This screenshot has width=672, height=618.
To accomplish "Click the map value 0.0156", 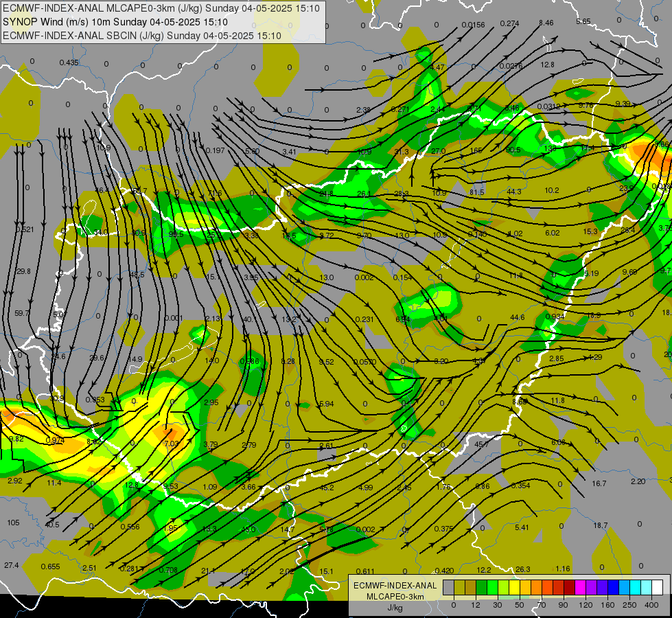I will tap(473, 25).
